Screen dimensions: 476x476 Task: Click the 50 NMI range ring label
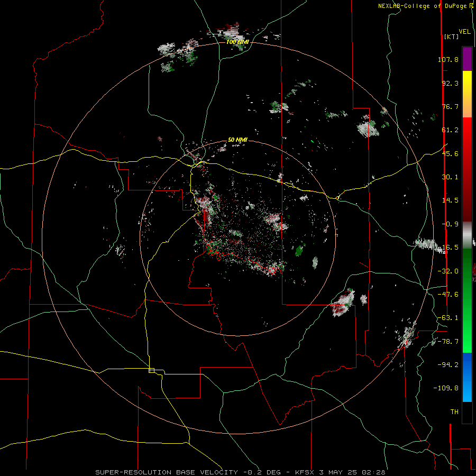pyautogui.click(x=237, y=140)
